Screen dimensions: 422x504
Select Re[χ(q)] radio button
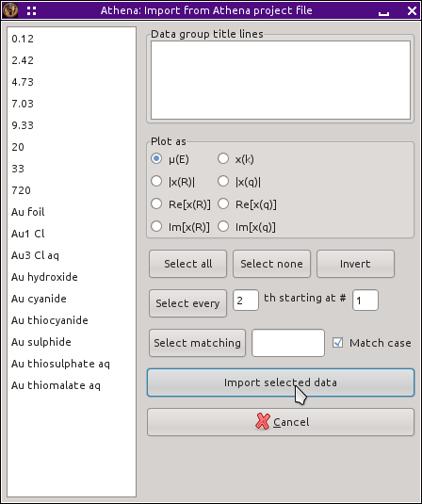tap(223, 203)
